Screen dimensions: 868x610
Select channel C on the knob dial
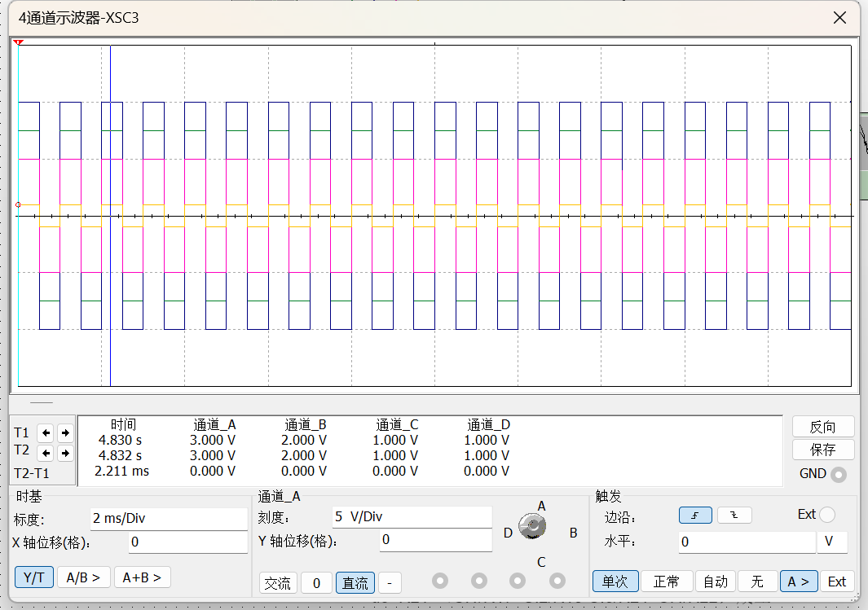click(541, 562)
